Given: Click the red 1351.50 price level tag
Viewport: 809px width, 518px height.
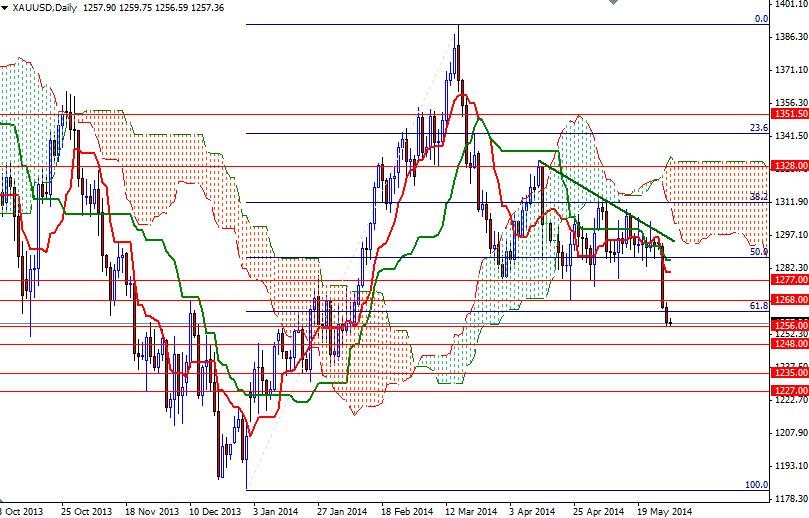Looking at the screenshot, I should [787, 114].
